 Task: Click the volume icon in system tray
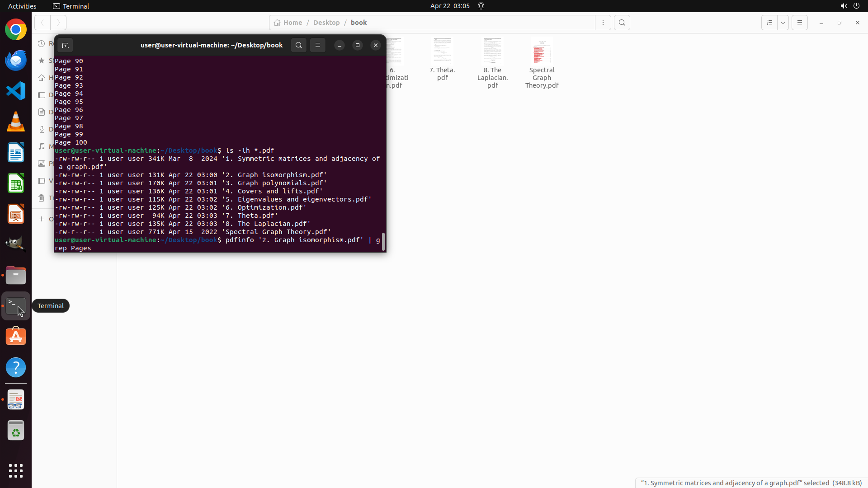coord(844,6)
